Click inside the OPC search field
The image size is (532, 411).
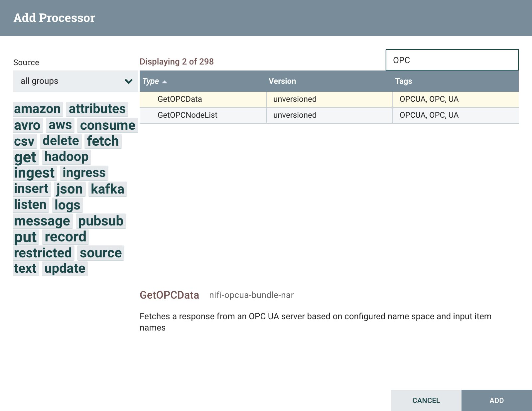tap(452, 60)
